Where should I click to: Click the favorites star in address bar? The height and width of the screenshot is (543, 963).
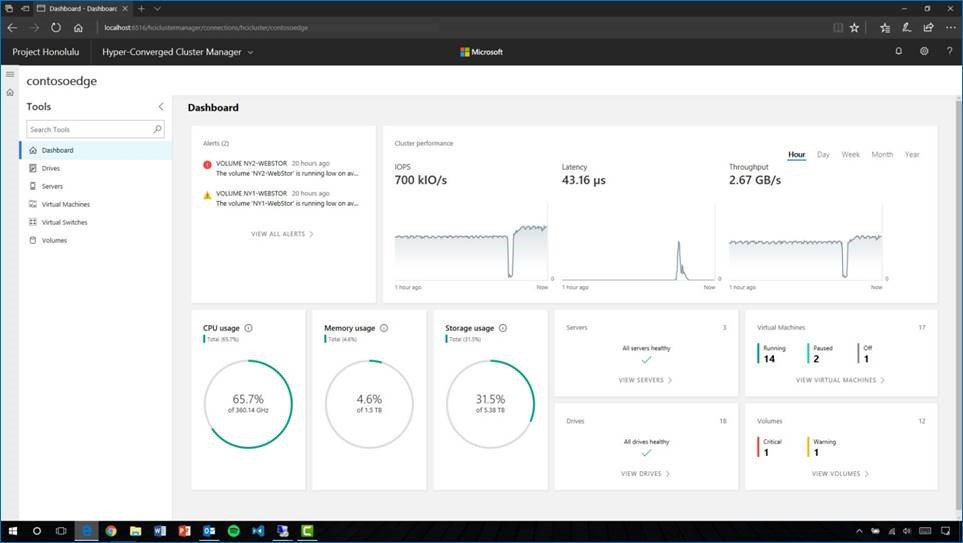[854, 28]
